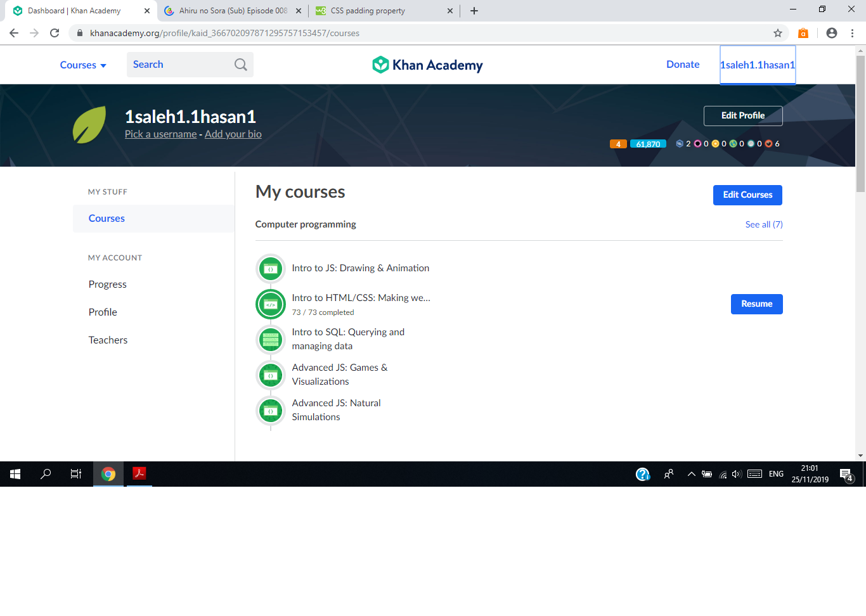This screenshot has width=866, height=616.
Task: Open Intro to JS course icon
Action: coord(271,269)
